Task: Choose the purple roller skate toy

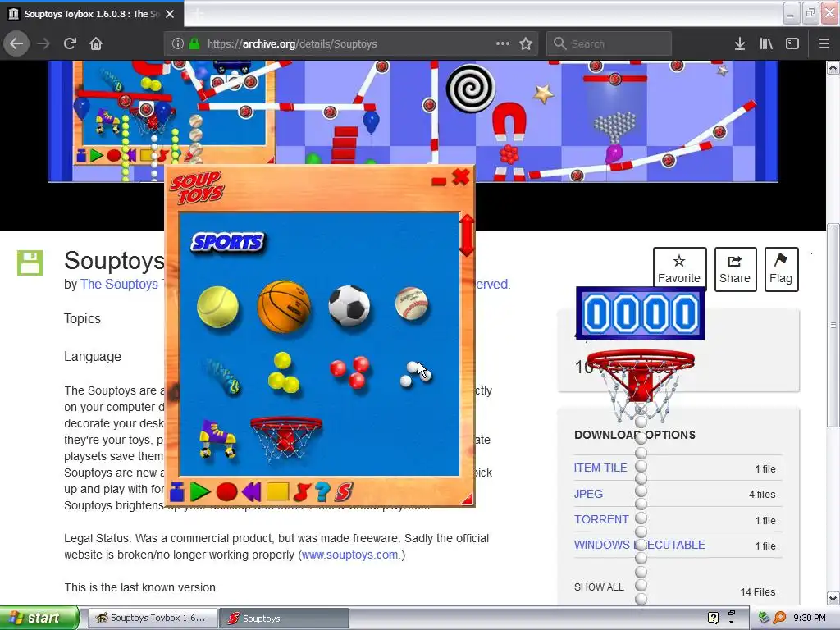Action: (217, 439)
